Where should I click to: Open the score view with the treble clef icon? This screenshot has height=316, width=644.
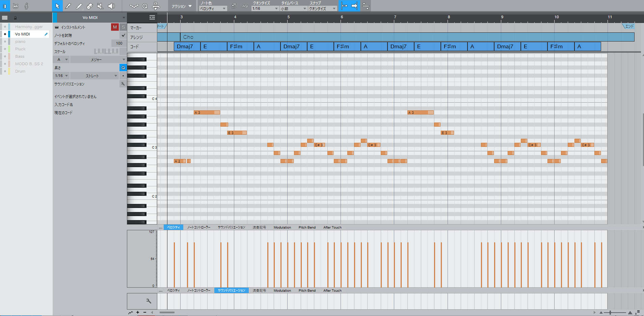26,6
